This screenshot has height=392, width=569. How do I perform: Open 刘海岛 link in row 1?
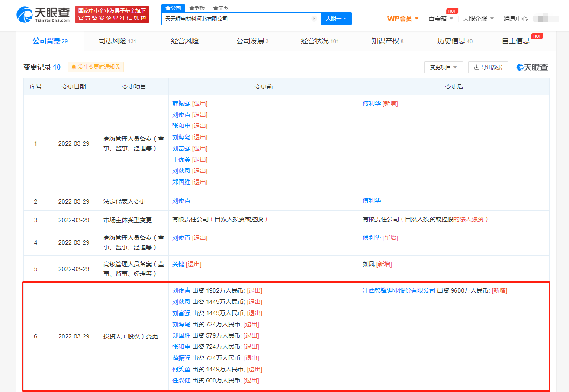(181, 137)
